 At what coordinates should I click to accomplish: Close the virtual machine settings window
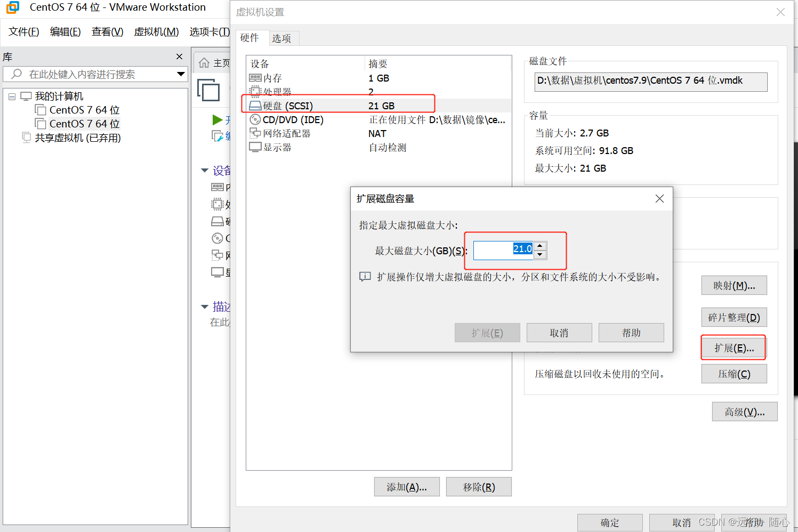tap(780, 12)
